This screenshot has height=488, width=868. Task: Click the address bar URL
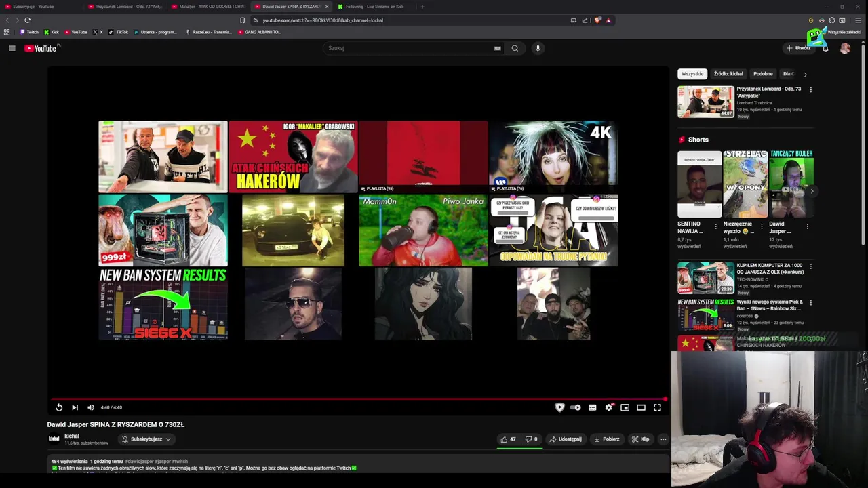(x=323, y=20)
